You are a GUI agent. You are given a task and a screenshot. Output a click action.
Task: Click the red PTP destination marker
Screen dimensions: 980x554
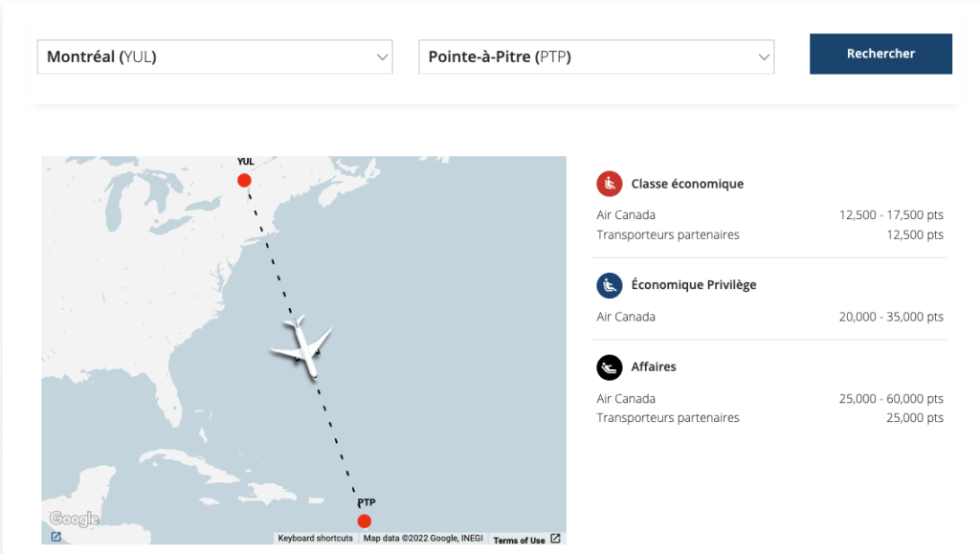point(364,521)
